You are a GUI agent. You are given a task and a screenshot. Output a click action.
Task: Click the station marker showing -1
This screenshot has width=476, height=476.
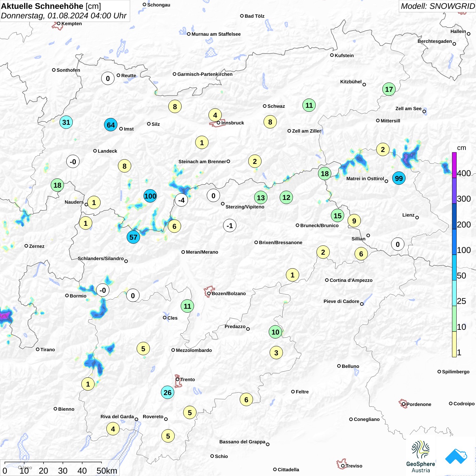tap(230, 226)
